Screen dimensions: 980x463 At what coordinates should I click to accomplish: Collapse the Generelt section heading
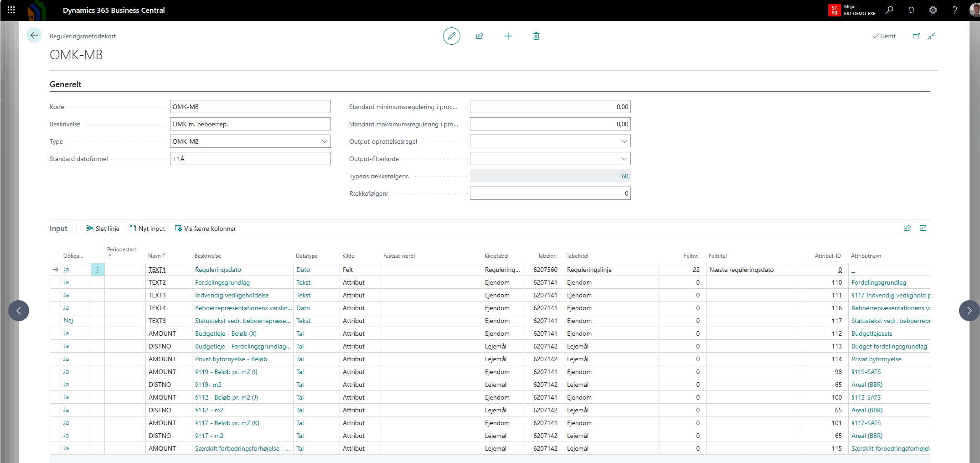66,84
